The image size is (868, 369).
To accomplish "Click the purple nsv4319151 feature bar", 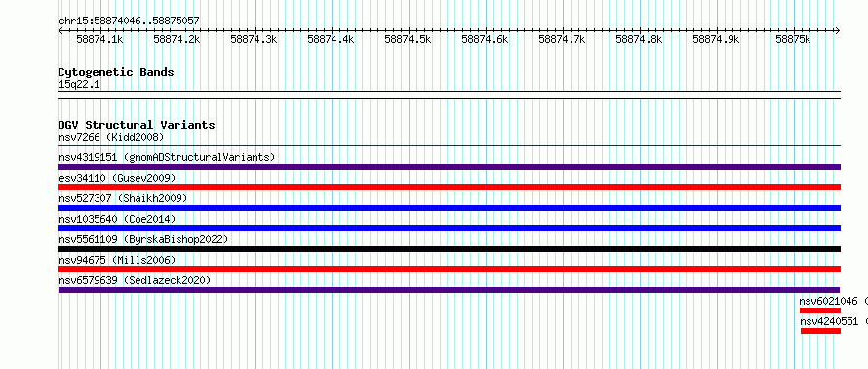I will coord(450,167).
